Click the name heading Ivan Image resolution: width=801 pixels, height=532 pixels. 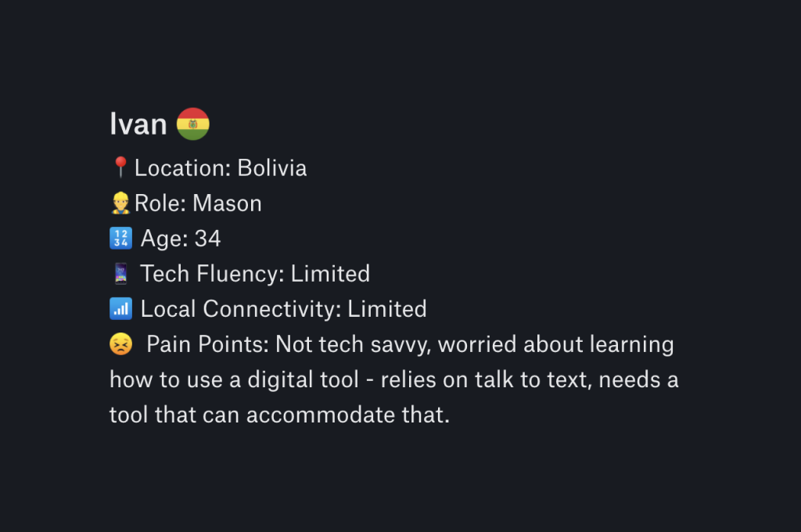[138, 124]
